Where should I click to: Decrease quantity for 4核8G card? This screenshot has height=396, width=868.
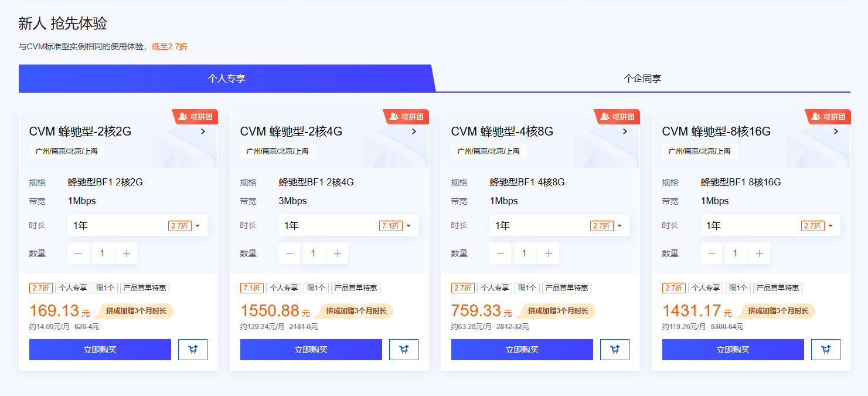click(x=501, y=253)
